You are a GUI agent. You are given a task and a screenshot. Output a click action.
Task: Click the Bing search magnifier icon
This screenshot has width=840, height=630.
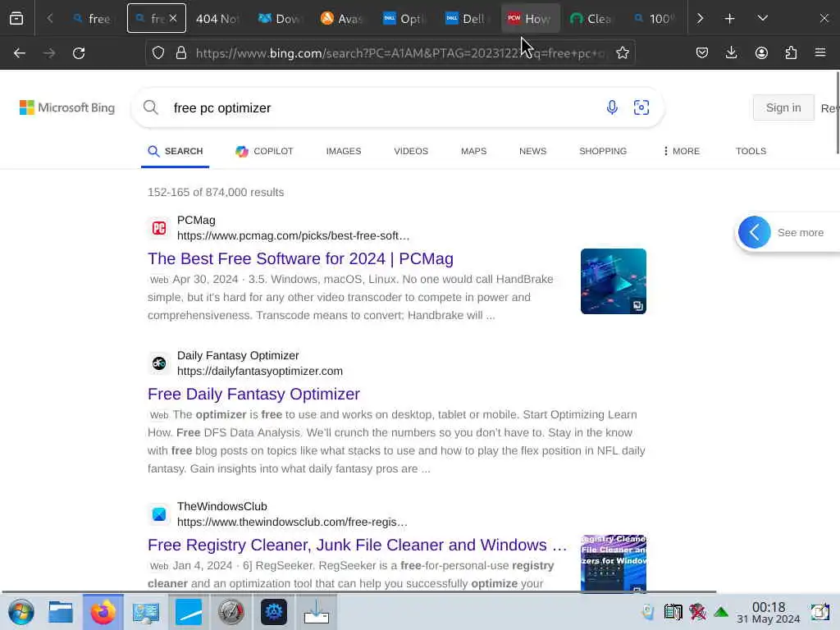coord(151,107)
